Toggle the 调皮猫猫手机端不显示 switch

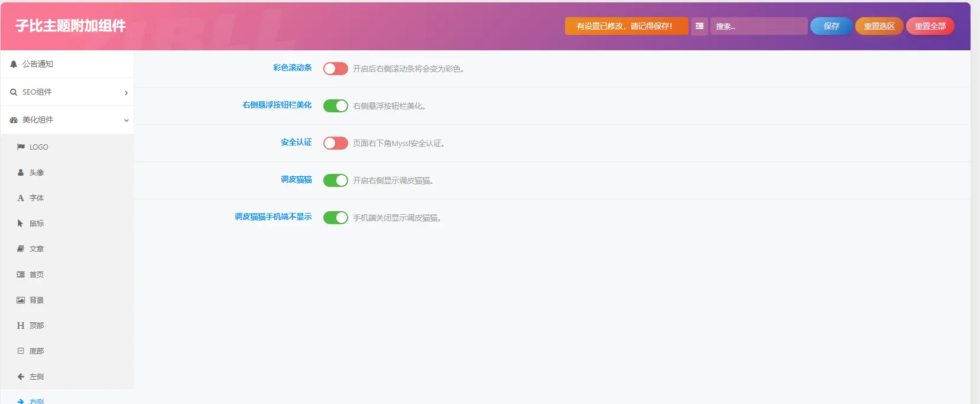pos(336,218)
